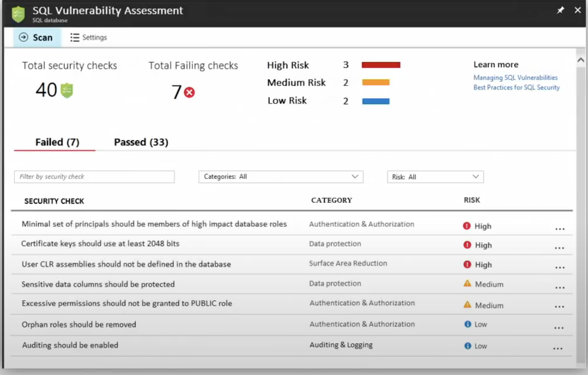Image resolution: width=588 pixels, height=375 pixels.
Task: Open ellipsis menu for Sensitive data columns
Action: [x=560, y=288]
